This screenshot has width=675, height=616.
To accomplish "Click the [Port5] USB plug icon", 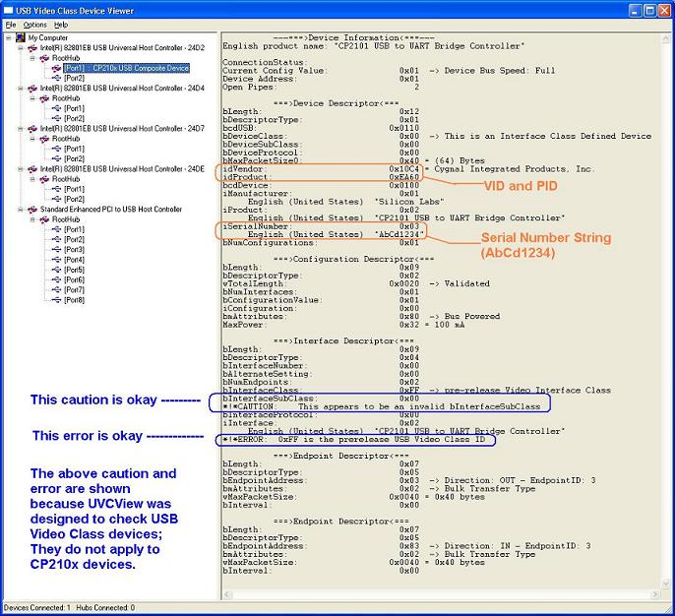I will (56, 270).
